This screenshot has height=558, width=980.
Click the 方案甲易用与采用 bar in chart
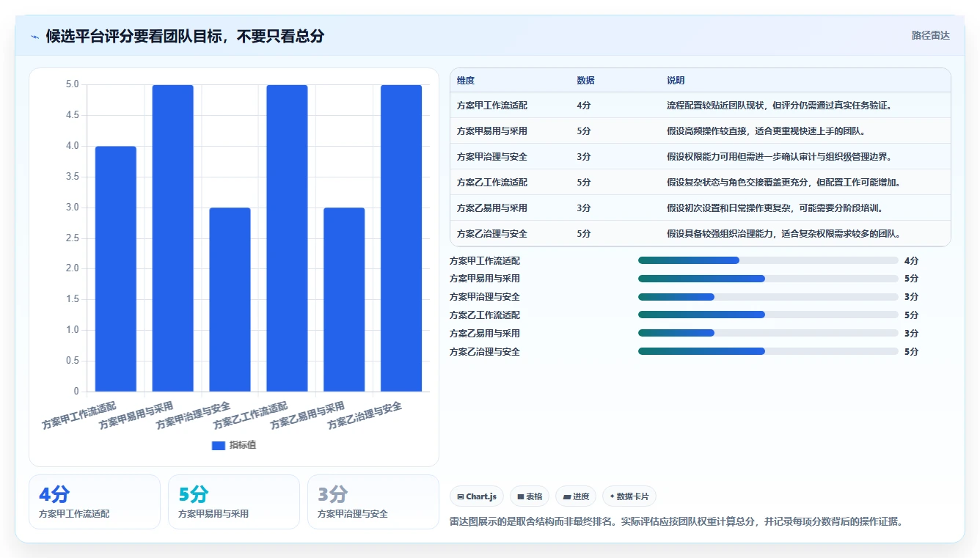tap(173, 238)
